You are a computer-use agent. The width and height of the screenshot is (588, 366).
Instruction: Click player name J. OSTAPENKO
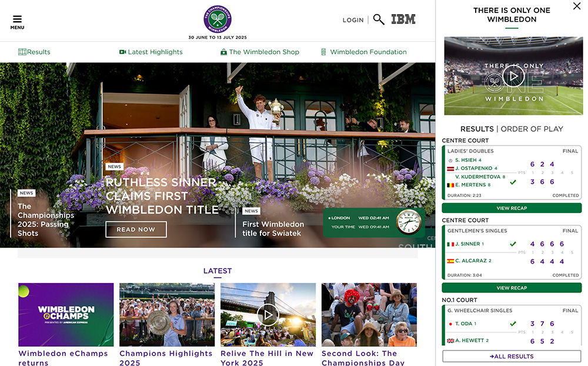click(473, 168)
